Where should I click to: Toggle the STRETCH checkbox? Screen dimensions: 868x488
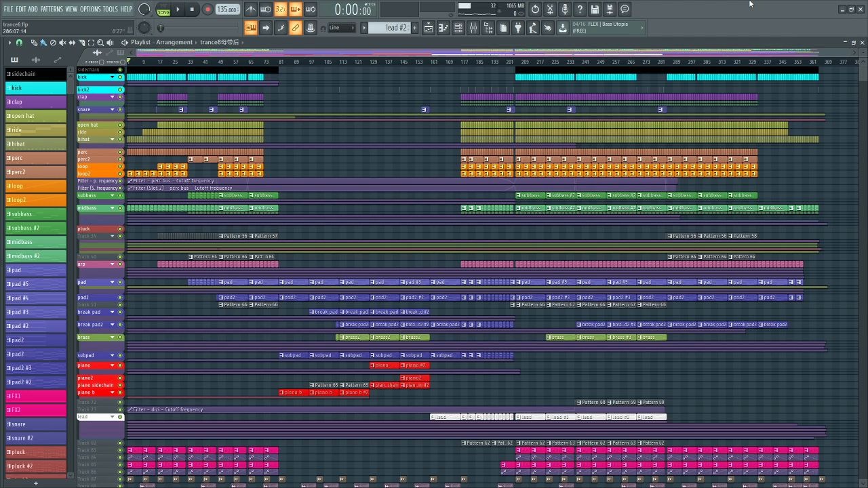[x=121, y=62]
